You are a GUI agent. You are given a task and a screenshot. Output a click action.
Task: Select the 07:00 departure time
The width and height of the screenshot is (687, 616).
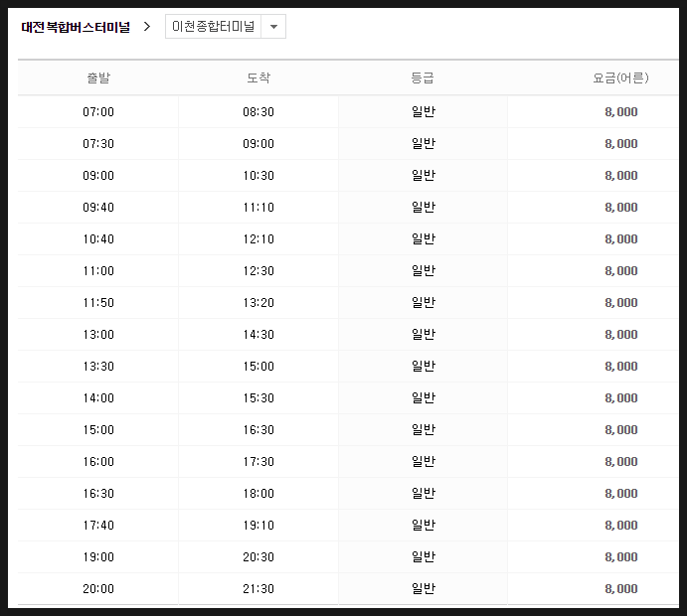98,112
